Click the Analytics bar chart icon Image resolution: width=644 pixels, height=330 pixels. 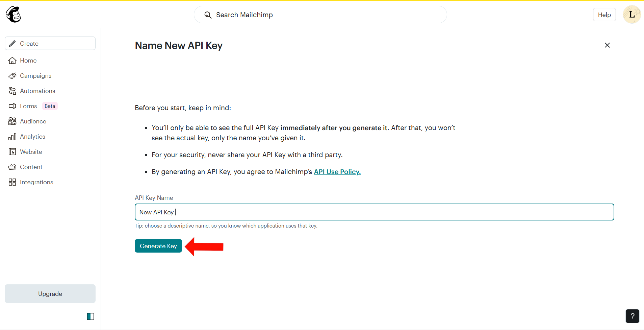point(12,137)
